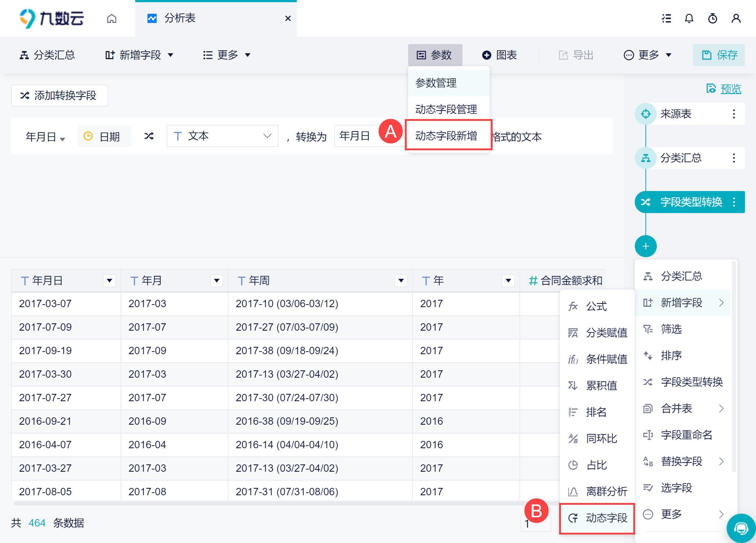Open the 来源表 step options dots

coord(734,114)
